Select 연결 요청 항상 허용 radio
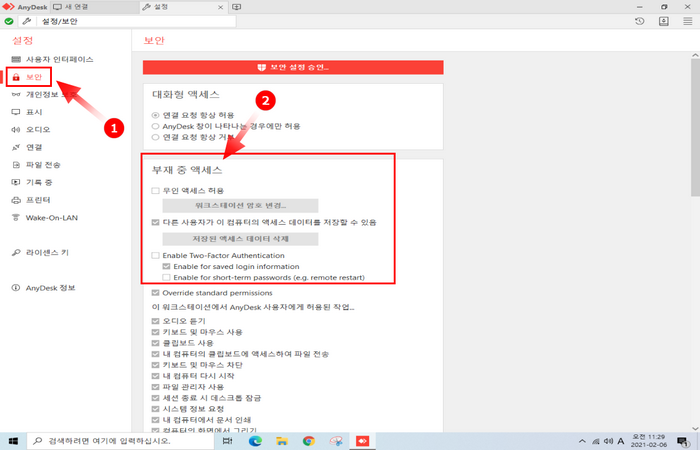This screenshot has width=700, height=450. pos(155,115)
